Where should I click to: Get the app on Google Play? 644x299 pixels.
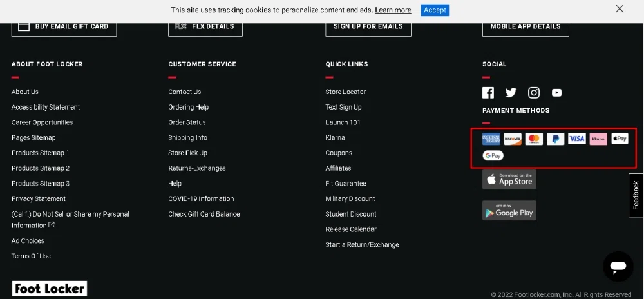[509, 211]
